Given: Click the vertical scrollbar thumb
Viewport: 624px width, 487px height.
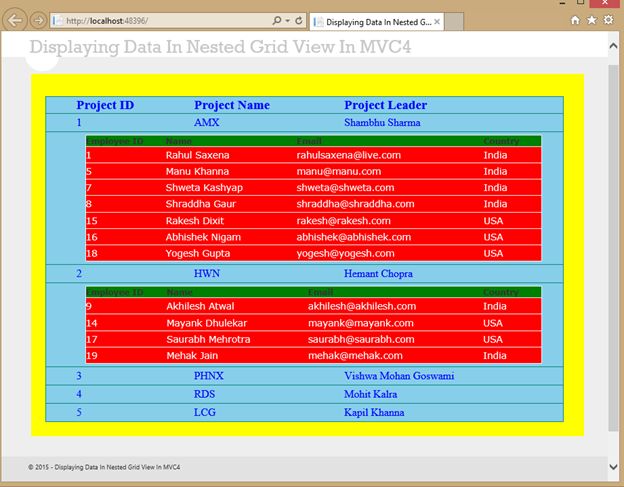Looking at the screenshot, I should tap(613, 247).
